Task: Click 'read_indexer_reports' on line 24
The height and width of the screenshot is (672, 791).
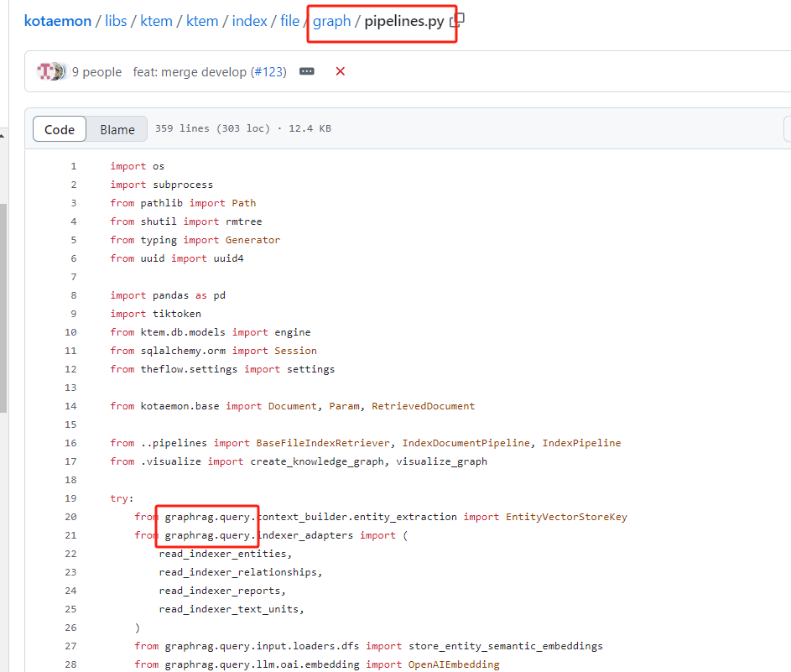Action: 220,591
